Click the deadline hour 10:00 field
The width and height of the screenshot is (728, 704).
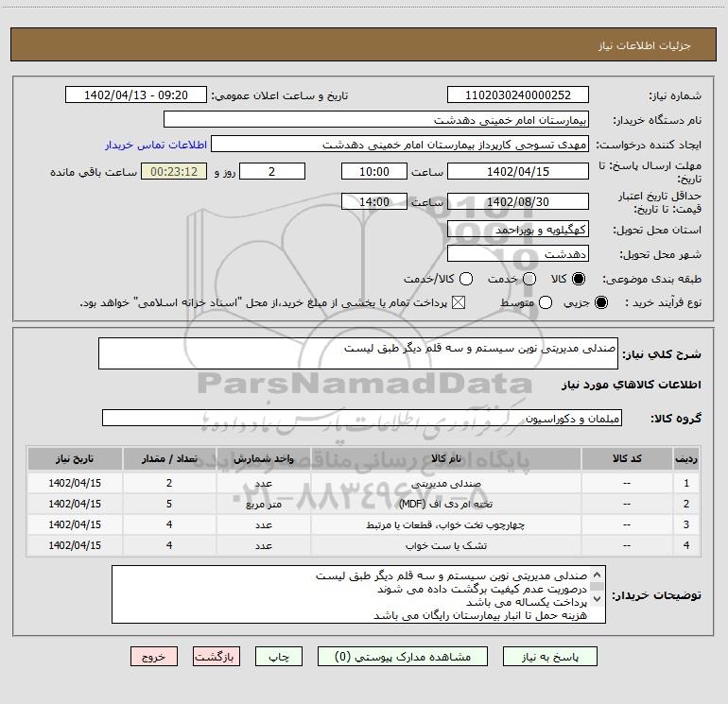coord(374,171)
